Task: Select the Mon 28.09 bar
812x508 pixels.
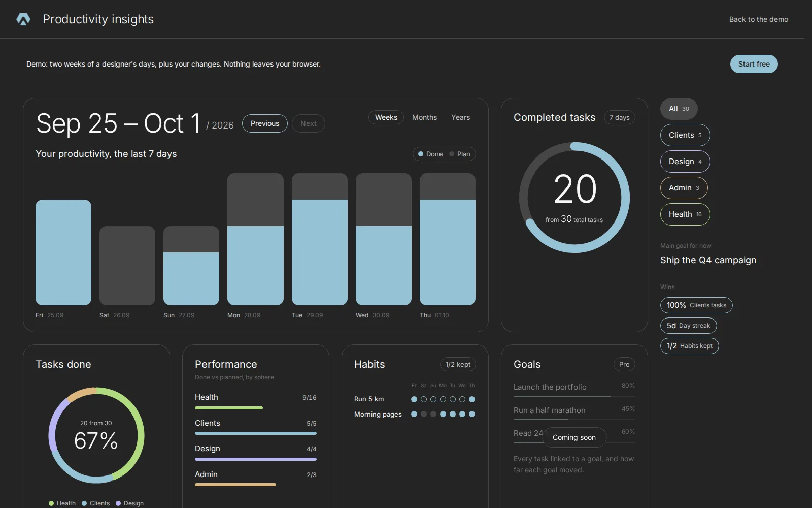Action: pos(255,239)
